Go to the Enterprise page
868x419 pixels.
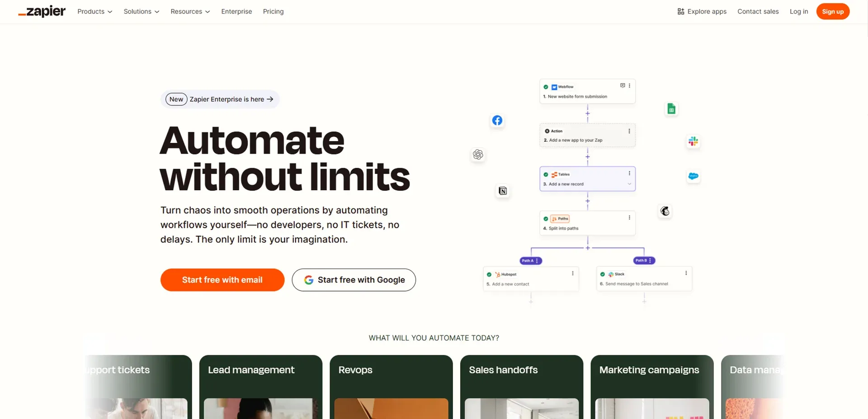236,11
